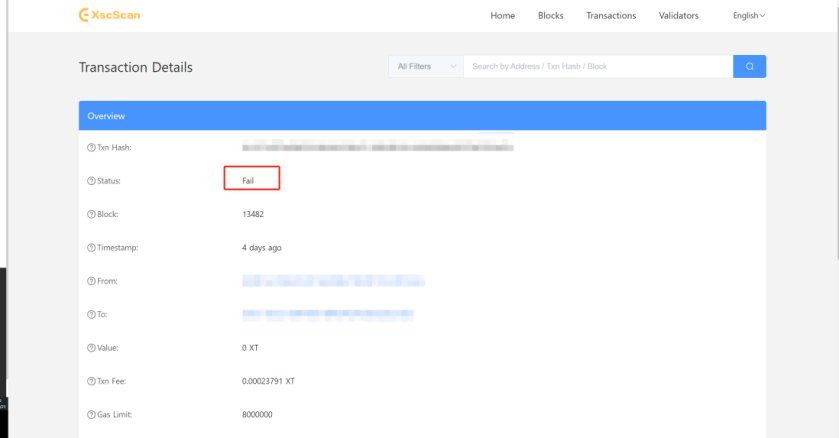Click help icon next to Status
This screenshot has width=839, height=438.
click(92, 181)
